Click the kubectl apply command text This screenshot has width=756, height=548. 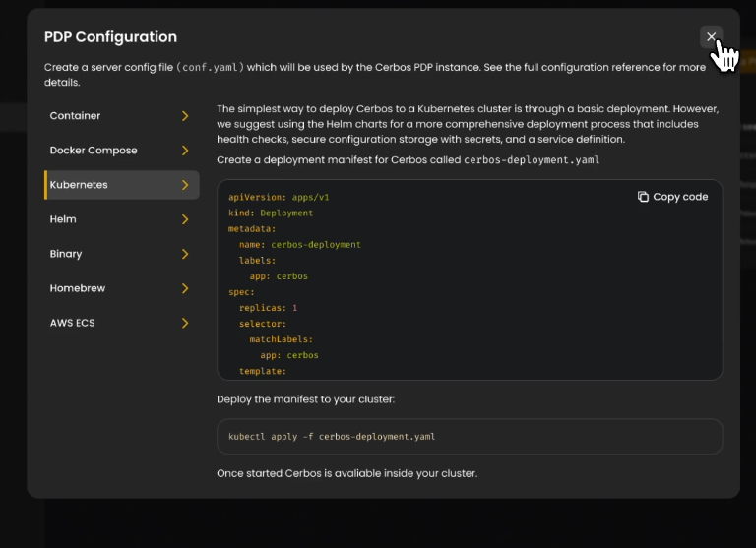click(x=332, y=437)
